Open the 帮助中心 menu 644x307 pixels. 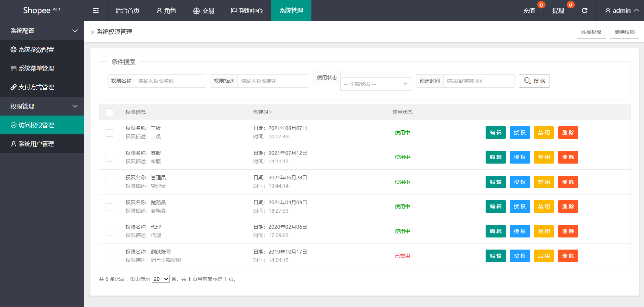tap(247, 11)
